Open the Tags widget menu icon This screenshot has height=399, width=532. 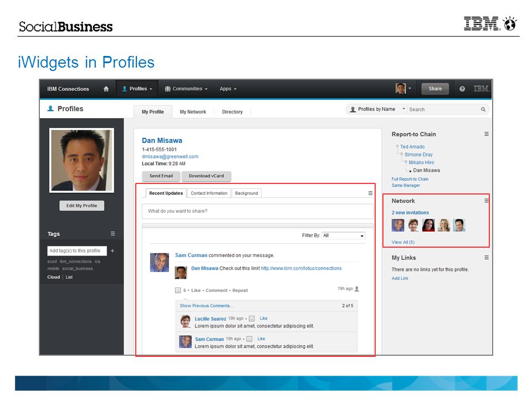(x=112, y=233)
